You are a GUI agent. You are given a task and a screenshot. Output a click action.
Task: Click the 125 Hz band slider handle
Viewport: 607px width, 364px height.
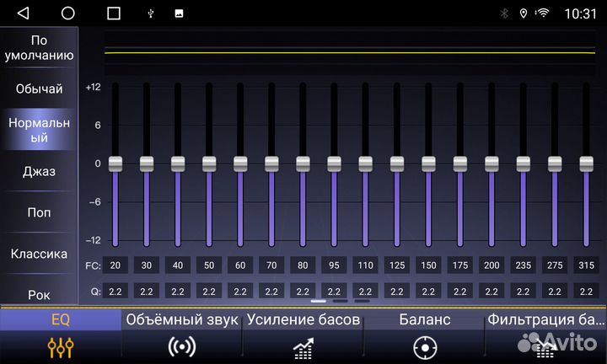coord(396,163)
